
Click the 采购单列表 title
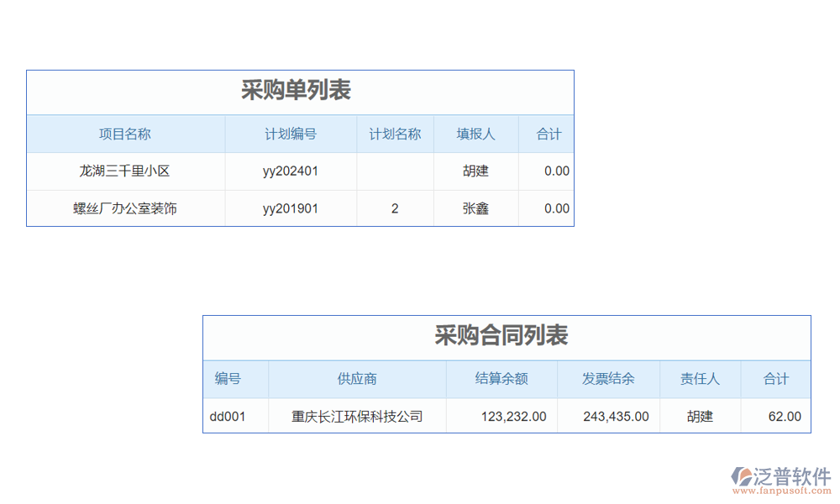tap(296, 91)
